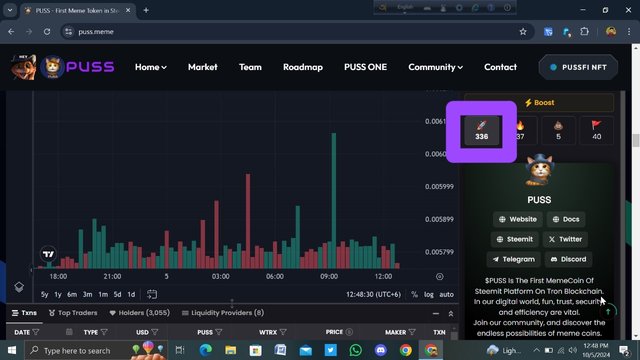Open the Discord link
The image size is (640, 360).
pos(569,259)
